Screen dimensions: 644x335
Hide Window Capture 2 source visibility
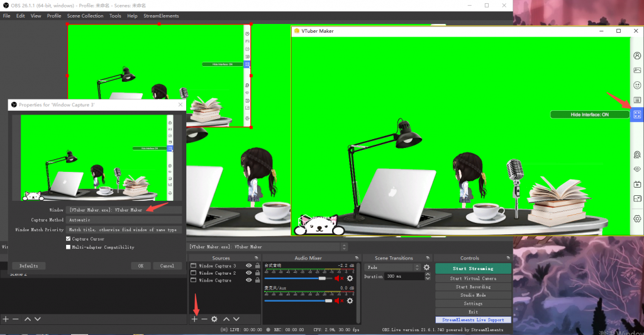pos(248,273)
